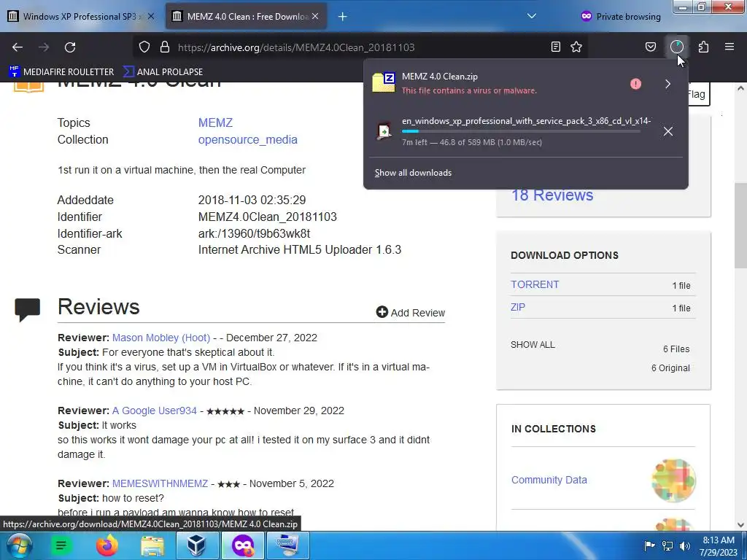
Task: Click SHOW ALL files link
Action: pos(533,345)
